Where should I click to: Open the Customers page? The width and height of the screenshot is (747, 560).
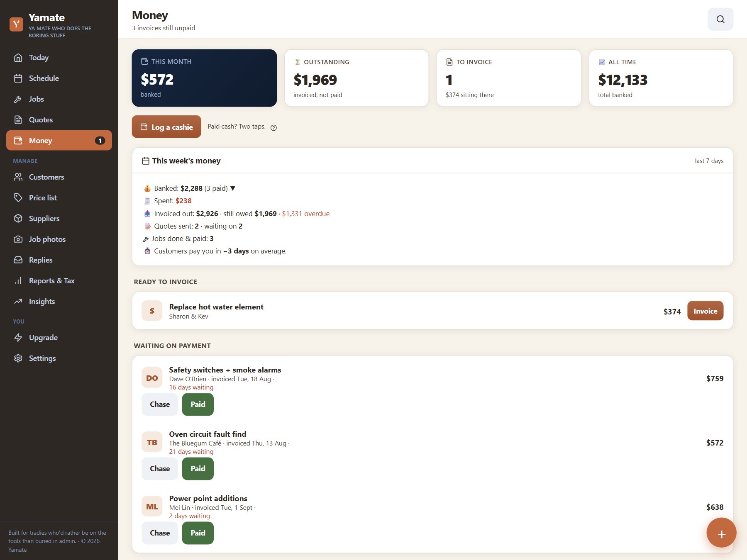tap(59, 177)
